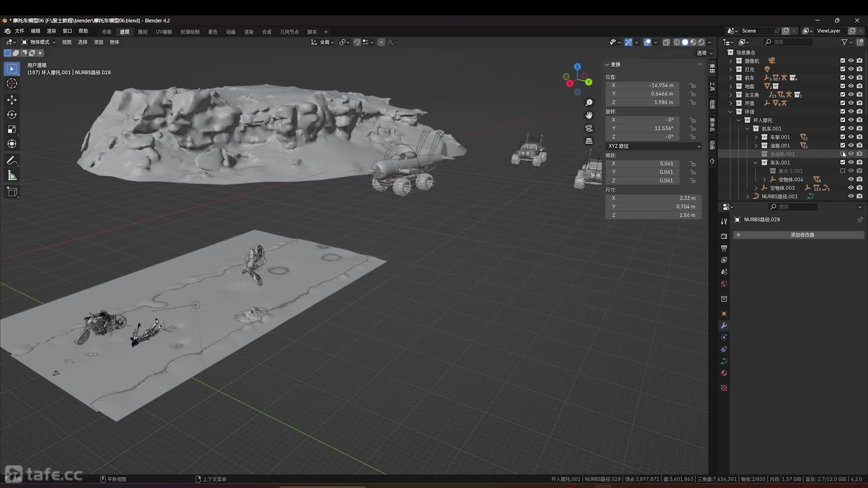Open the 文件 menu
This screenshot has width=868, height=488.
[x=19, y=31]
